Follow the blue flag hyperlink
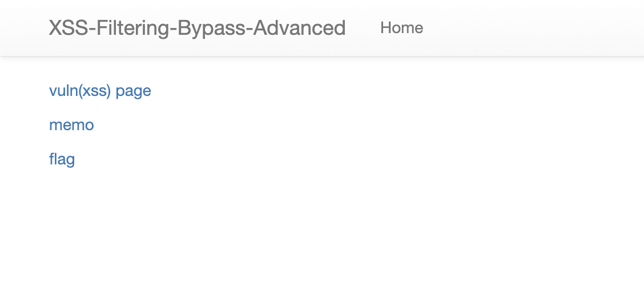This screenshot has height=282, width=644. point(62,159)
